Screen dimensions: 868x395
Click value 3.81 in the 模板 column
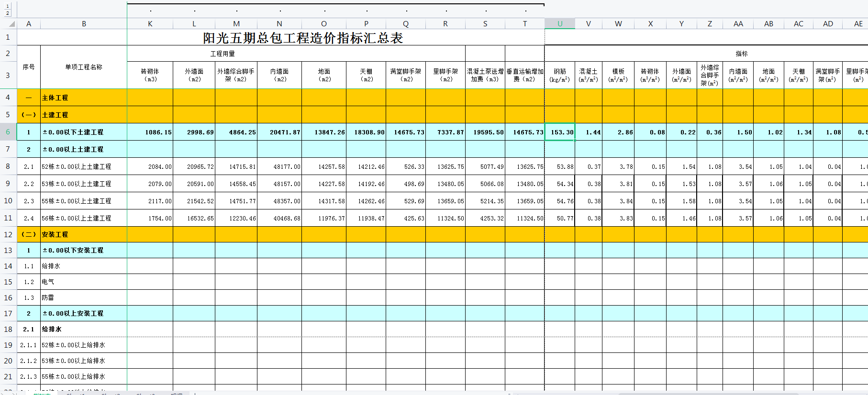click(626, 184)
